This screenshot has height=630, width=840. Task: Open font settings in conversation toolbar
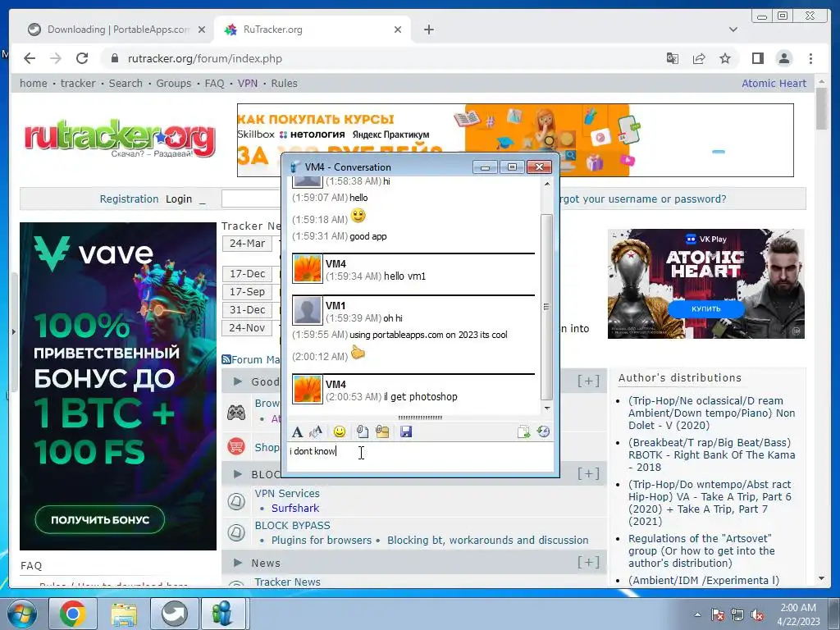tap(297, 431)
